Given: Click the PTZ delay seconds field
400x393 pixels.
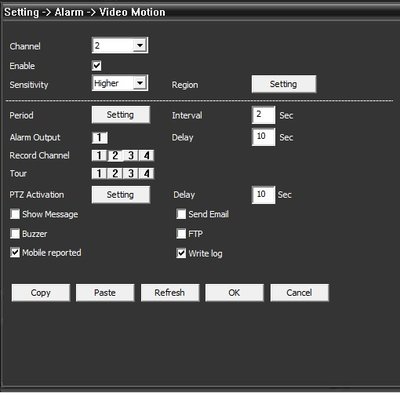Looking at the screenshot, I should click(263, 195).
